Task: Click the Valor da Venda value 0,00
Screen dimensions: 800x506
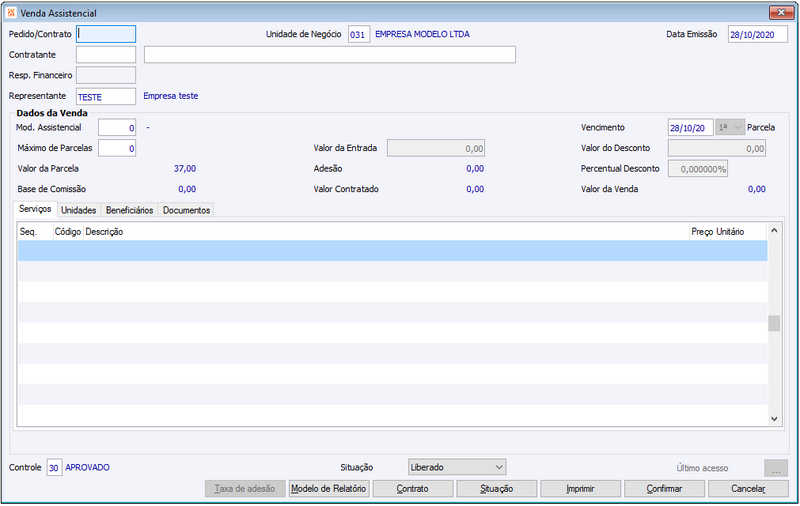Action: [x=757, y=189]
